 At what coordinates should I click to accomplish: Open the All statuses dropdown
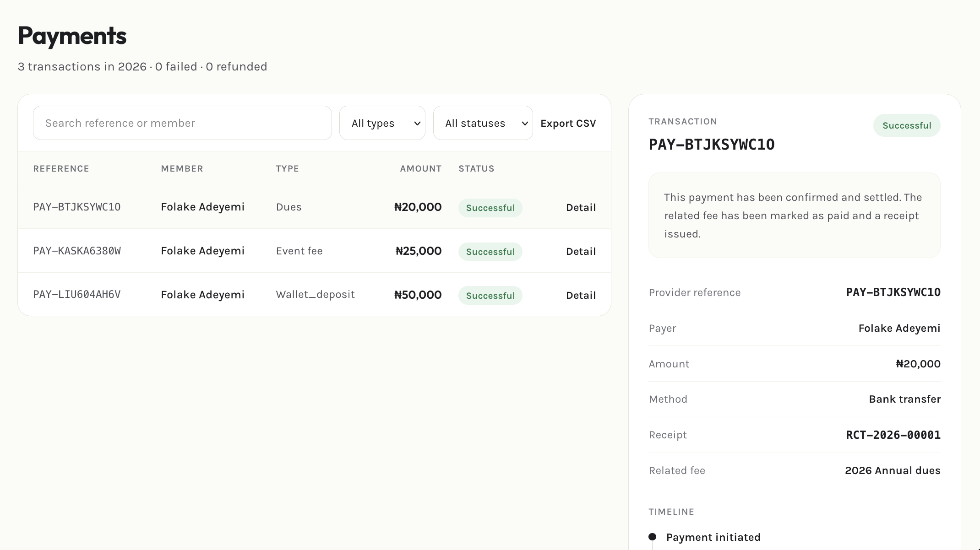[483, 123]
